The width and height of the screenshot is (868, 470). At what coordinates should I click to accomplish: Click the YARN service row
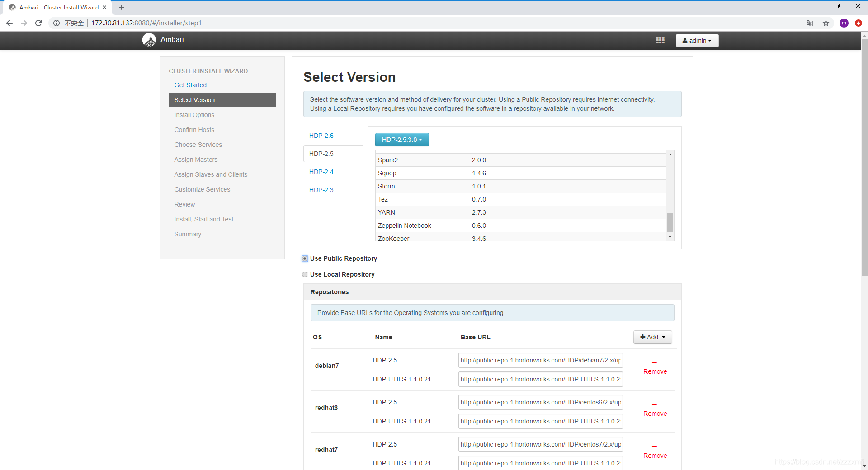click(521, 212)
